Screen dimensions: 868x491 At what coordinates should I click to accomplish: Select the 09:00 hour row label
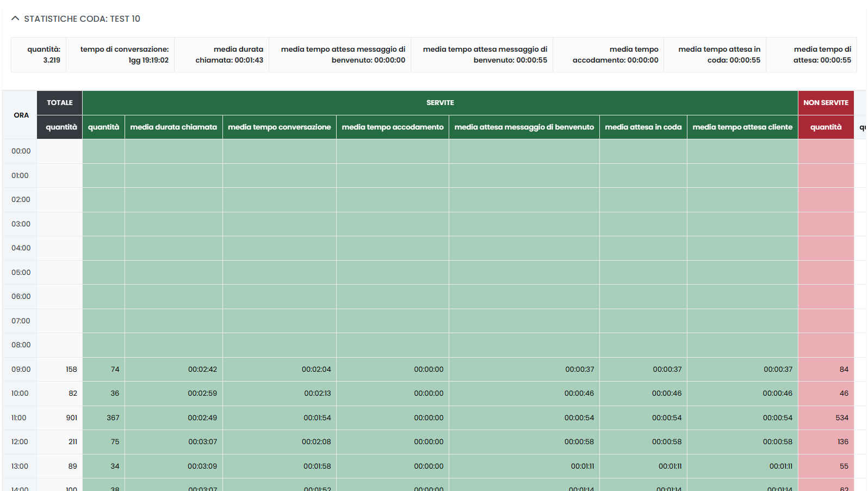[x=21, y=369]
